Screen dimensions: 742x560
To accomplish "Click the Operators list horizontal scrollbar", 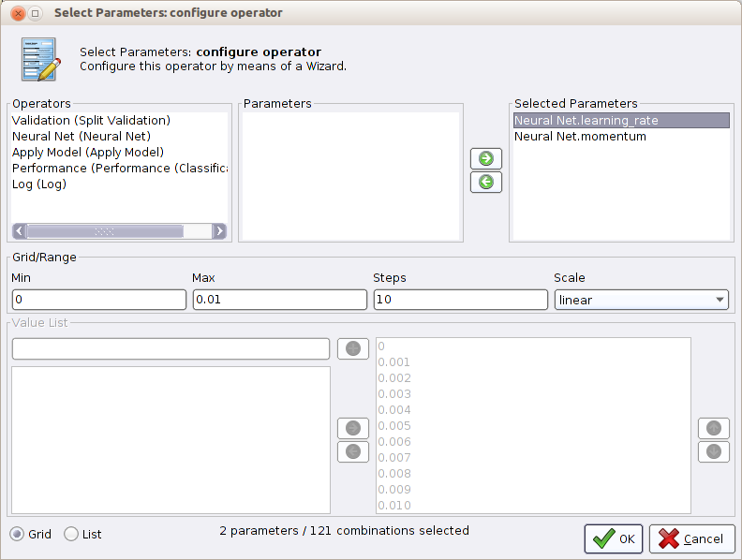I will pyautogui.click(x=104, y=231).
